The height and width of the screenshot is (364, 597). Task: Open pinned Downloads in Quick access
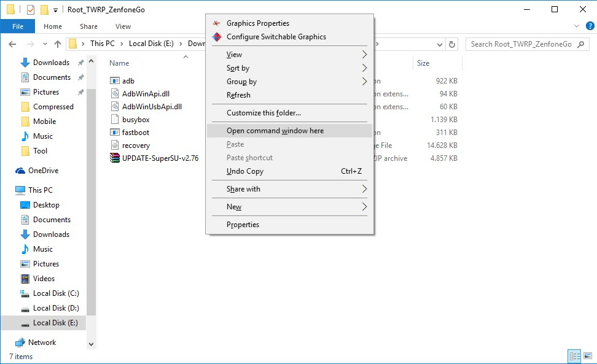[x=51, y=63]
